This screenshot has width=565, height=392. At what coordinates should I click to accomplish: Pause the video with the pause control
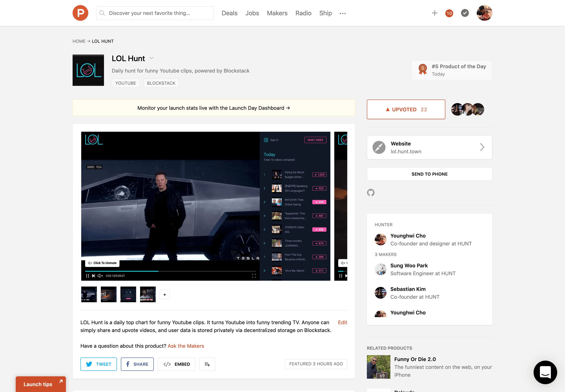click(87, 276)
